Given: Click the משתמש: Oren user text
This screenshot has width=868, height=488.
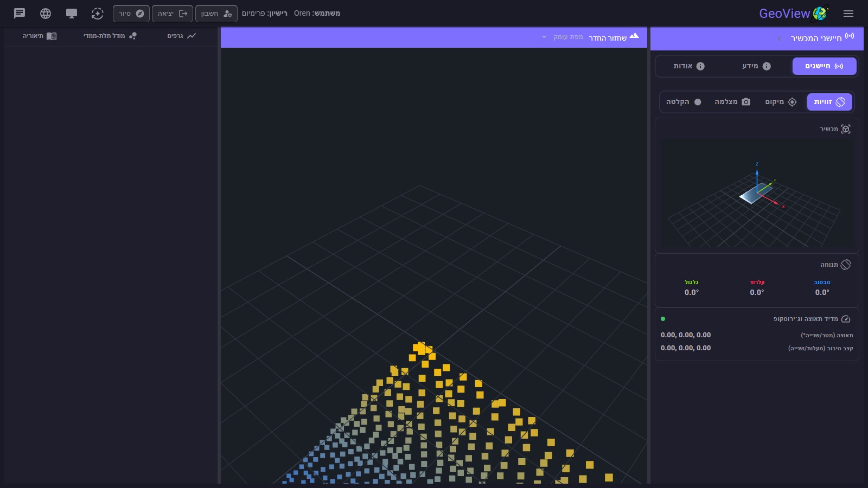Looking at the screenshot, I should (x=317, y=13).
